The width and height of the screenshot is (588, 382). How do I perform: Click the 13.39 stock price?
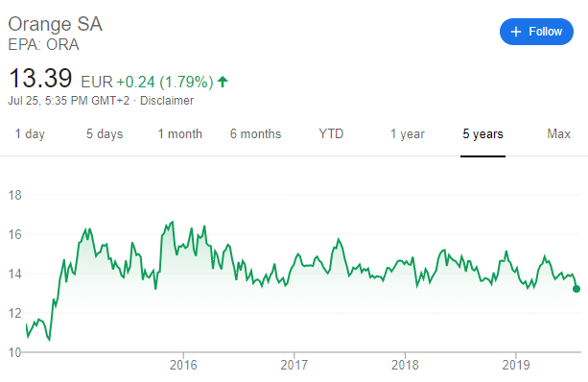tap(40, 78)
